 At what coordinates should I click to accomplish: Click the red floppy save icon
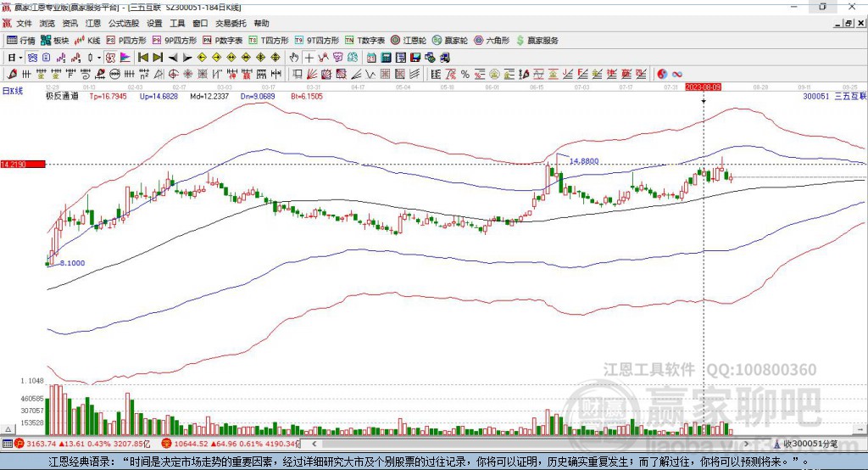tap(415, 58)
